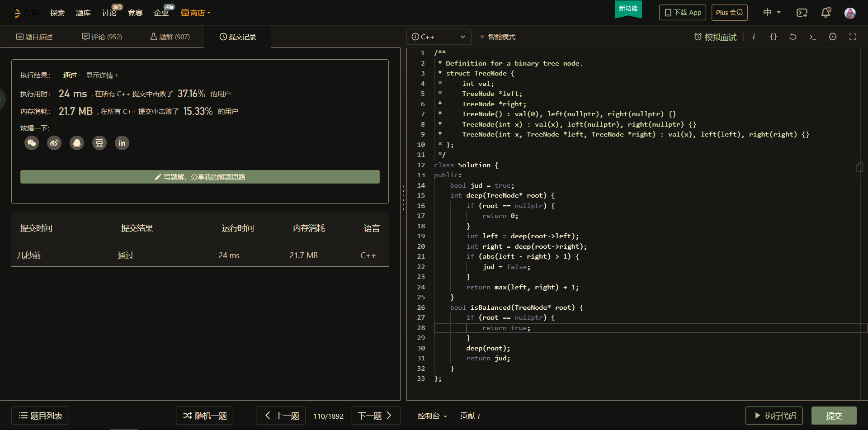Click 写题解 share solution button
The width and height of the screenshot is (868, 430).
click(x=200, y=177)
